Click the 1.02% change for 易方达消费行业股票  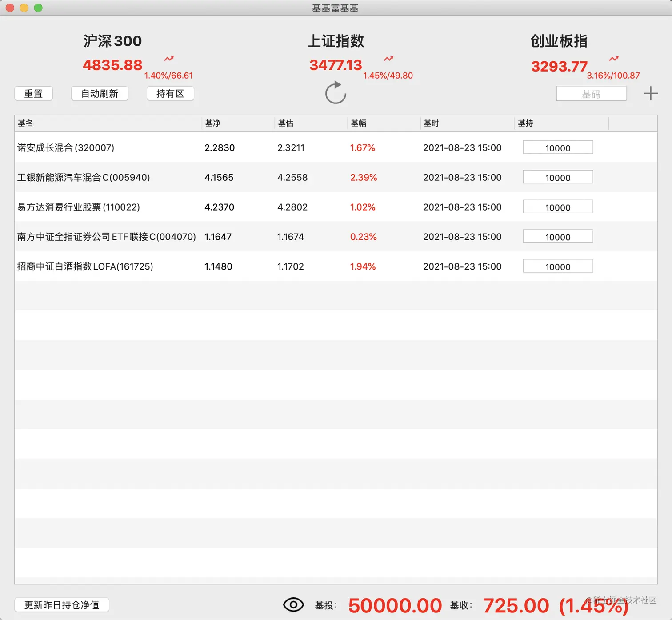pos(363,207)
